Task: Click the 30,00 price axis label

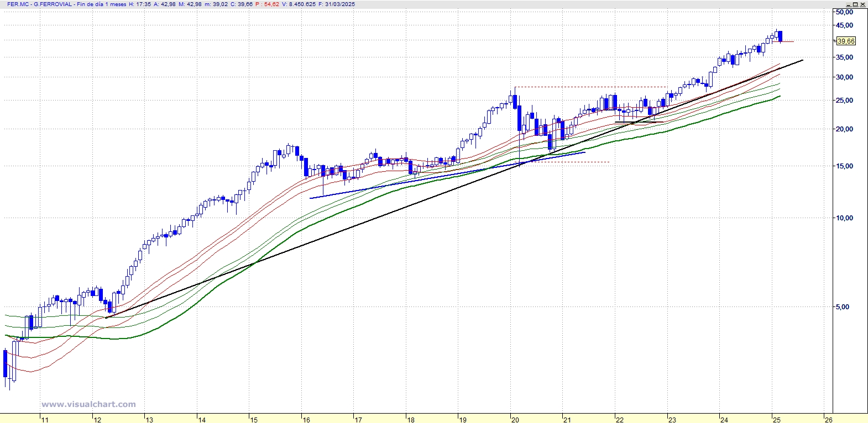Action: [844, 77]
